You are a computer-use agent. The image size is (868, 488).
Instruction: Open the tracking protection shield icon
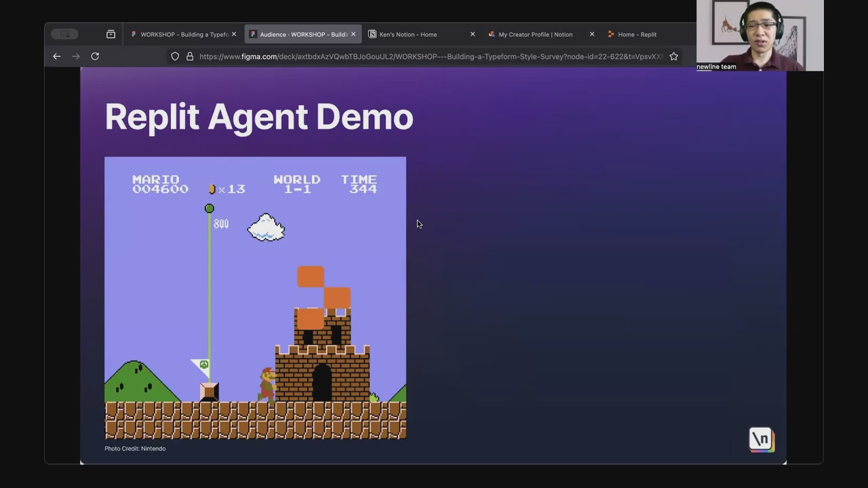pyautogui.click(x=175, y=56)
